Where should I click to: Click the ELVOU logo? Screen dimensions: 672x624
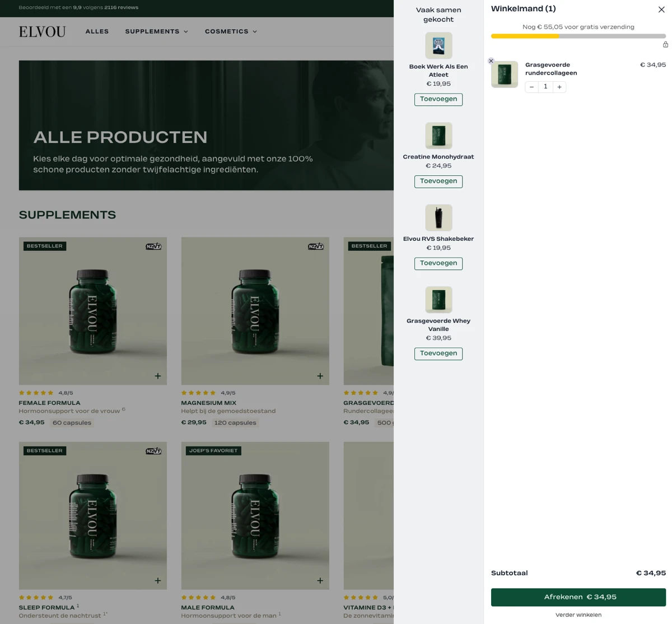pyautogui.click(x=42, y=31)
